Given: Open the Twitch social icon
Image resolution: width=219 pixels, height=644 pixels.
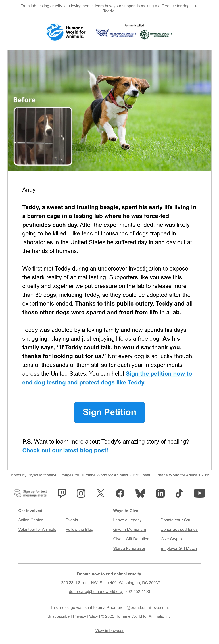Looking at the screenshot, I should (x=62, y=493).
